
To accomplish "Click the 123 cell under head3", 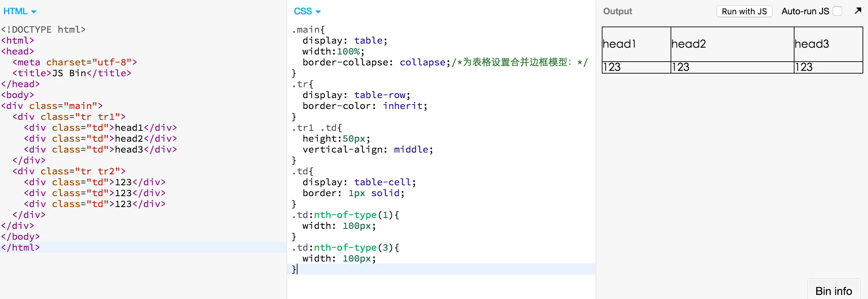I will pyautogui.click(x=829, y=67).
